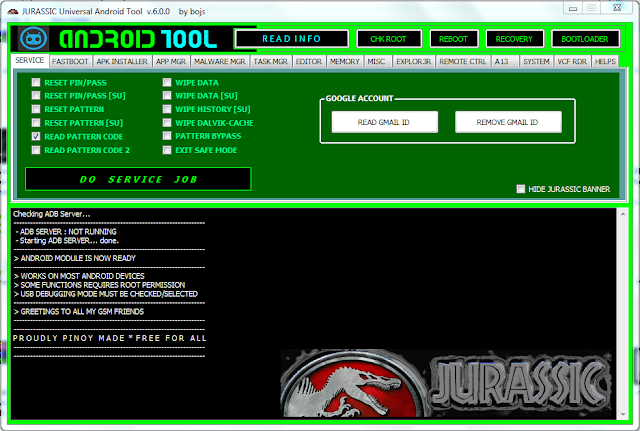Click READ GMAIL ID button
Image resolution: width=640 pixels, height=431 pixels.
[x=384, y=122]
